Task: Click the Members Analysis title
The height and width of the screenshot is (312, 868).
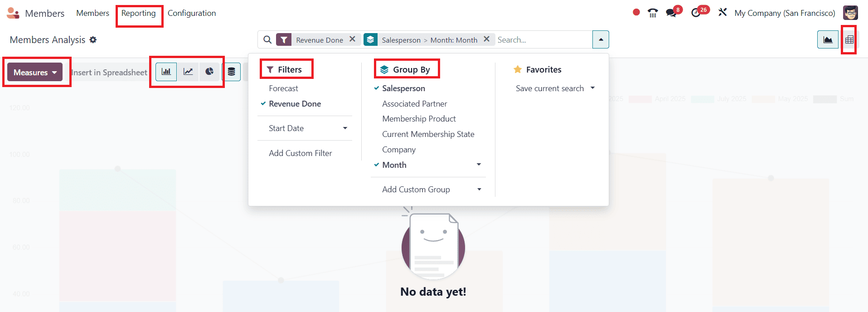Action: pyautogui.click(x=48, y=40)
